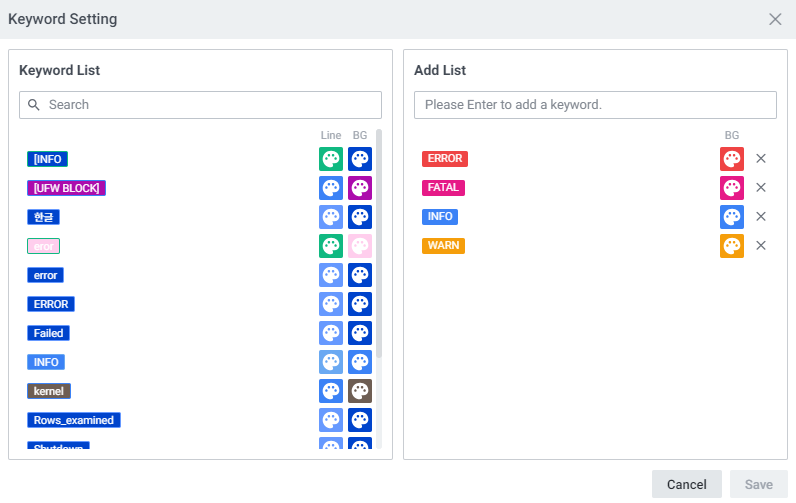Open Line palette for Rows_examined keyword
The image size is (796, 503).
click(331, 420)
